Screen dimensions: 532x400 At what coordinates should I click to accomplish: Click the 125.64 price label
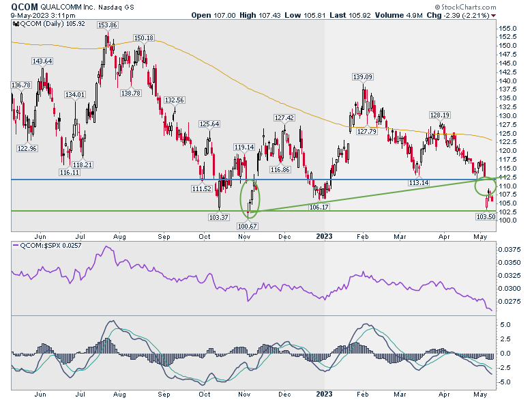point(209,124)
